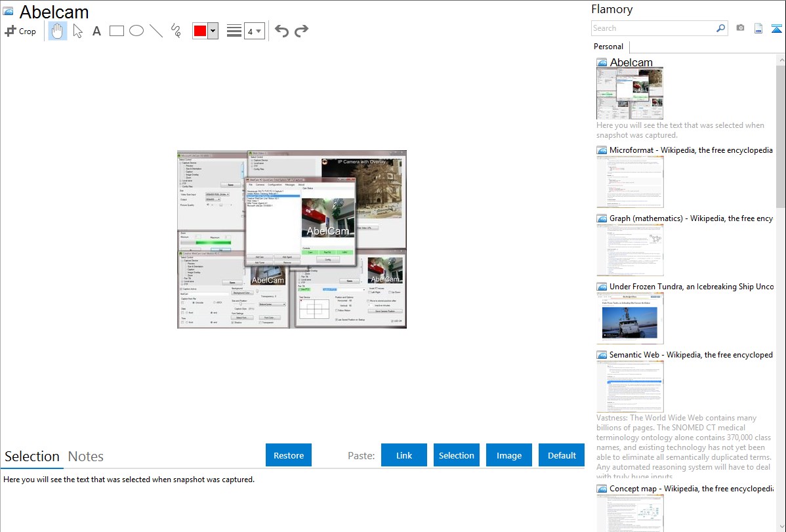Redo the last undone action
The image size is (786, 532).
pos(301,31)
